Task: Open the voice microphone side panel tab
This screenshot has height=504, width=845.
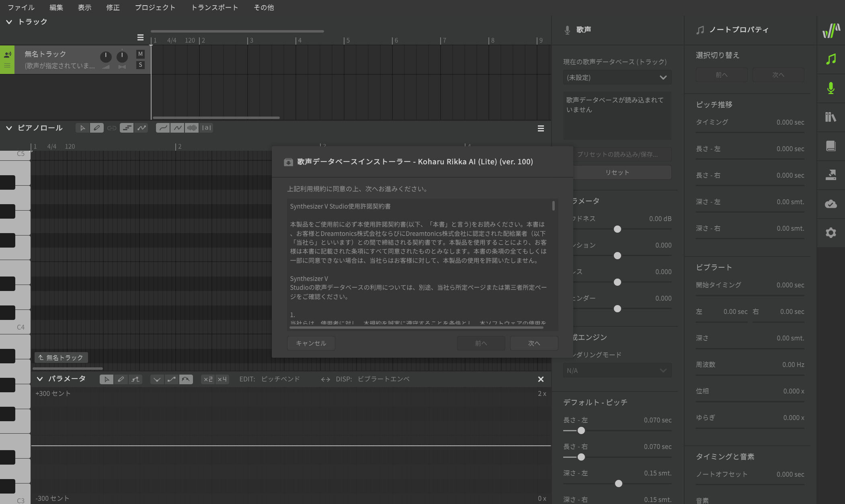Action: click(x=831, y=88)
